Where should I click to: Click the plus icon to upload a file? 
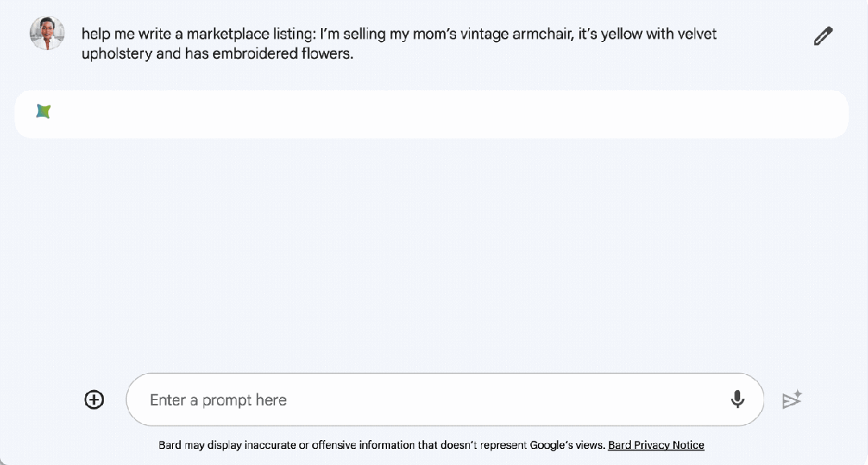(x=94, y=400)
